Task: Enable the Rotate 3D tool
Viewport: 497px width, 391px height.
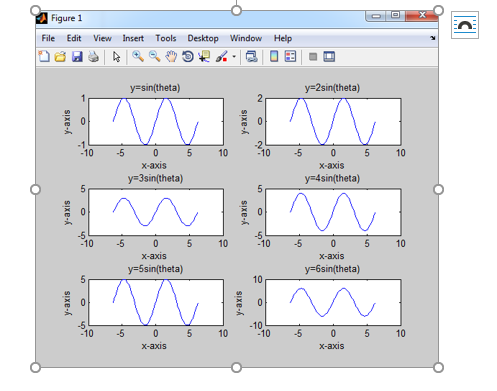Action: coord(188,57)
